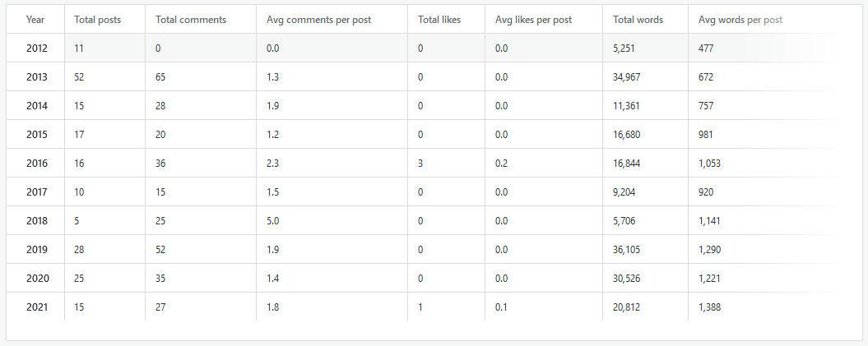Click Avg comments per post header
Image resolution: width=868 pixels, height=346 pixels.
pos(318,19)
